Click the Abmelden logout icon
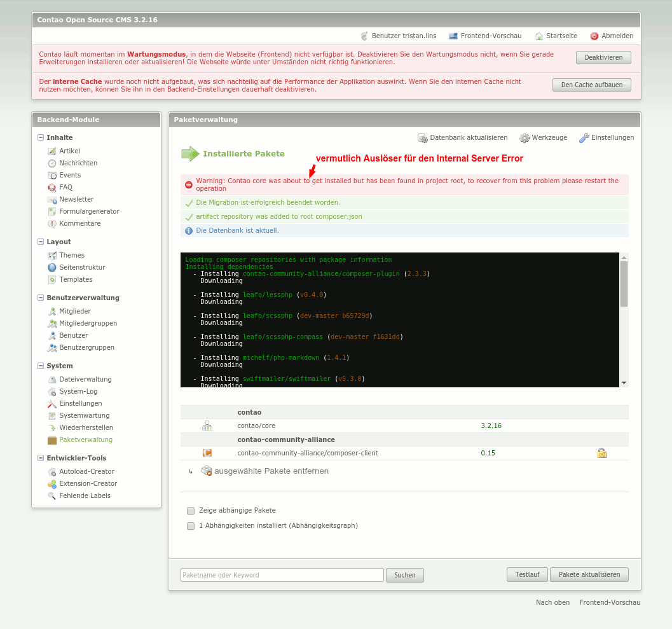 (594, 36)
